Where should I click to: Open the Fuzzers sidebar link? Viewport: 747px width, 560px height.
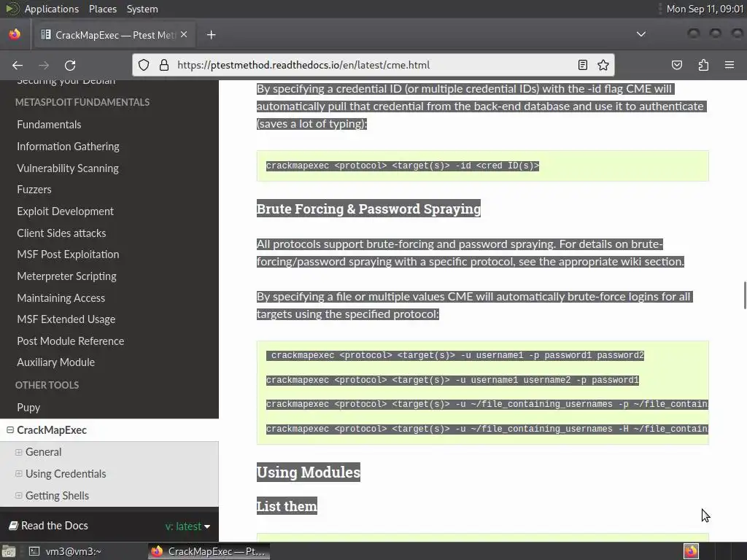tap(34, 190)
